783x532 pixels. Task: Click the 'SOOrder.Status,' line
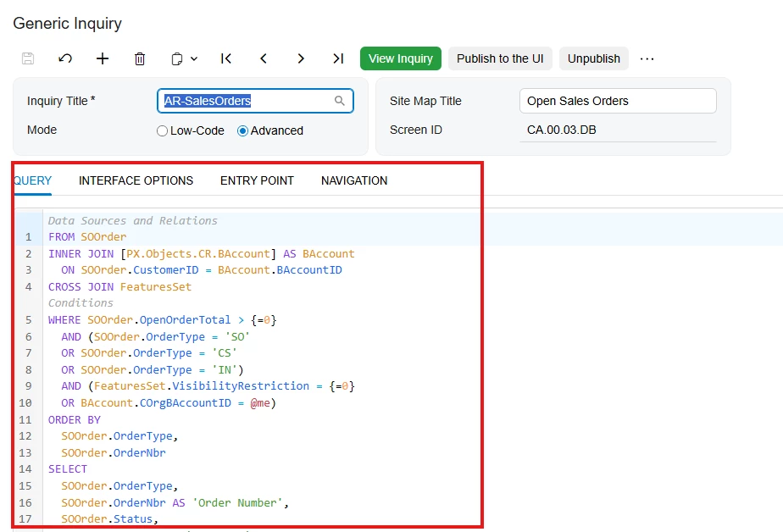109,519
